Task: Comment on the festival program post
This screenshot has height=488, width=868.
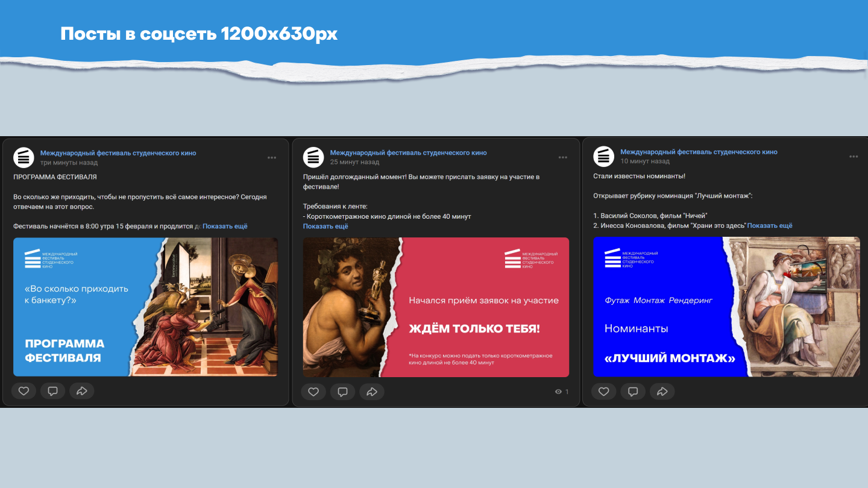Action: [x=52, y=391]
